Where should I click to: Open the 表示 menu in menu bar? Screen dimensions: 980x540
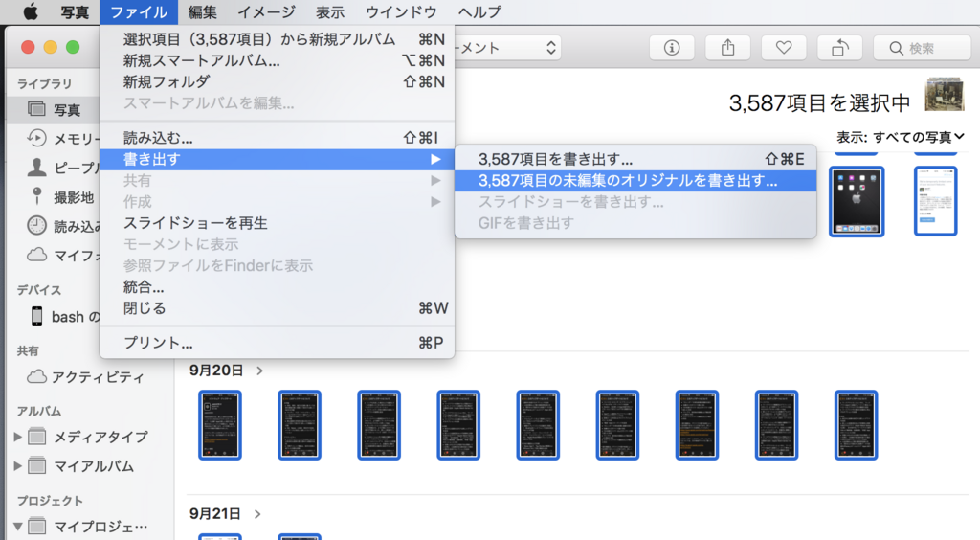[x=330, y=11]
